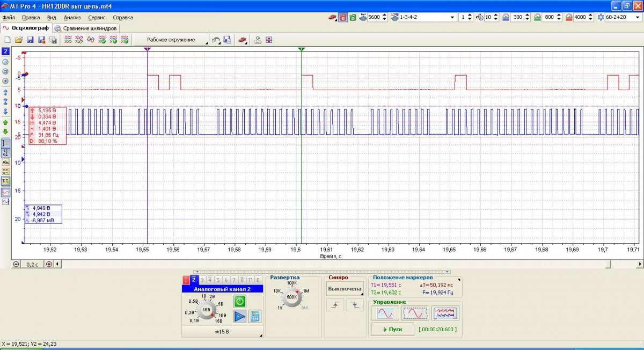Select rising edge trigger icon
Image resolution: width=644 pixels, height=350 pixels.
tap(334, 305)
